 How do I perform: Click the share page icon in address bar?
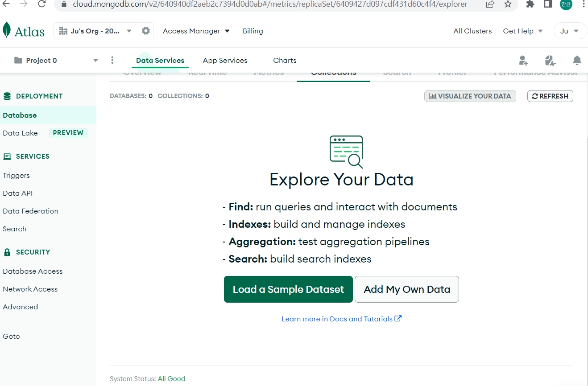[x=490, y=4]
